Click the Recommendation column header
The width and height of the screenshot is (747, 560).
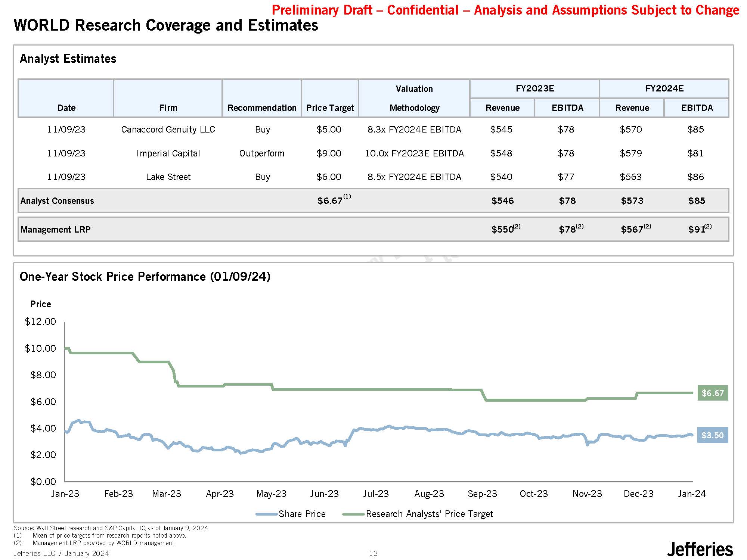tap(262, 108)
